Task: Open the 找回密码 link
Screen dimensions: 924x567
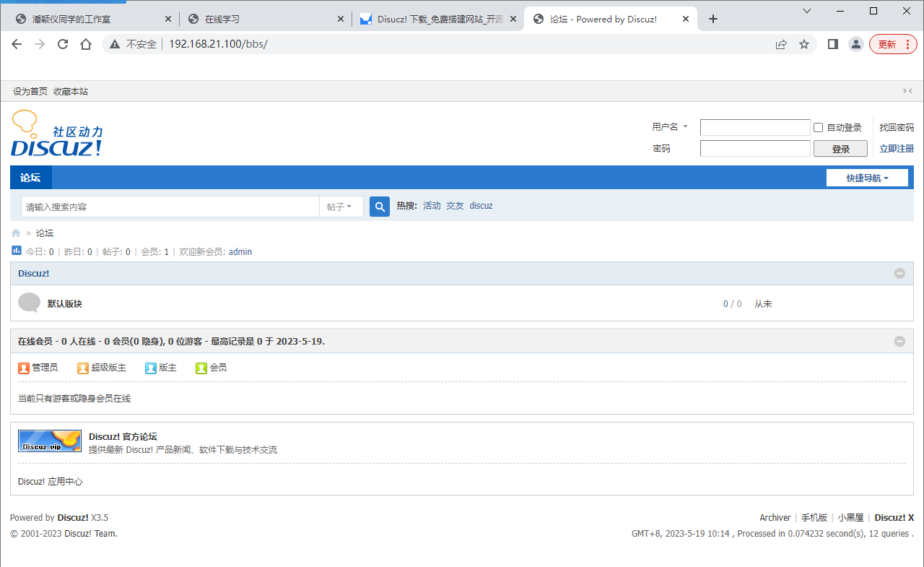Action: pyautogui.click(x=897, y=128)
